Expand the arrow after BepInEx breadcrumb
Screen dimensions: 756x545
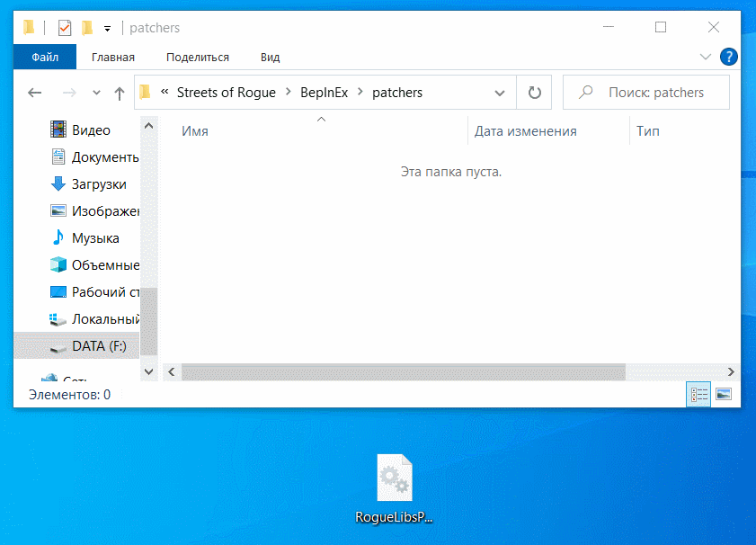coord(360,92)
